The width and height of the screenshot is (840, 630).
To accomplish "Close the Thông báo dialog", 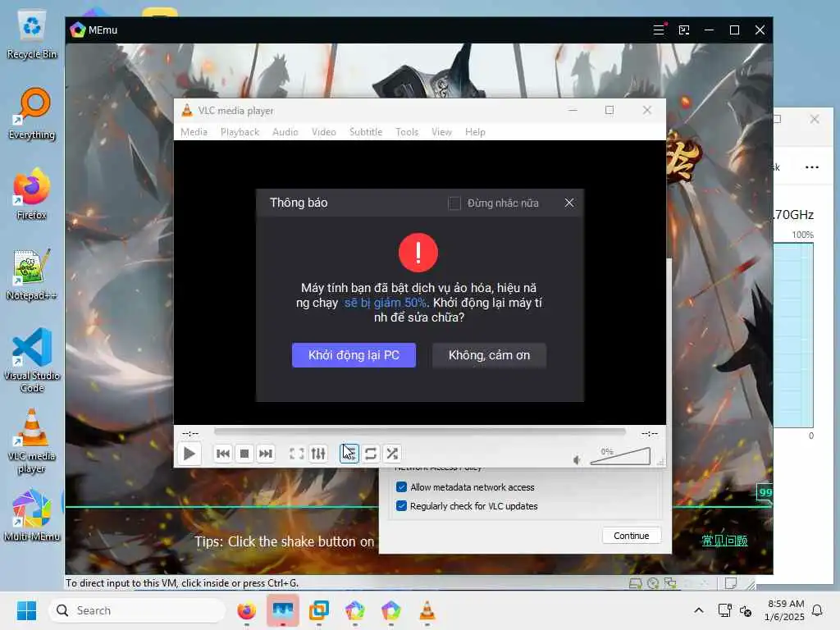I will (569, 203).
